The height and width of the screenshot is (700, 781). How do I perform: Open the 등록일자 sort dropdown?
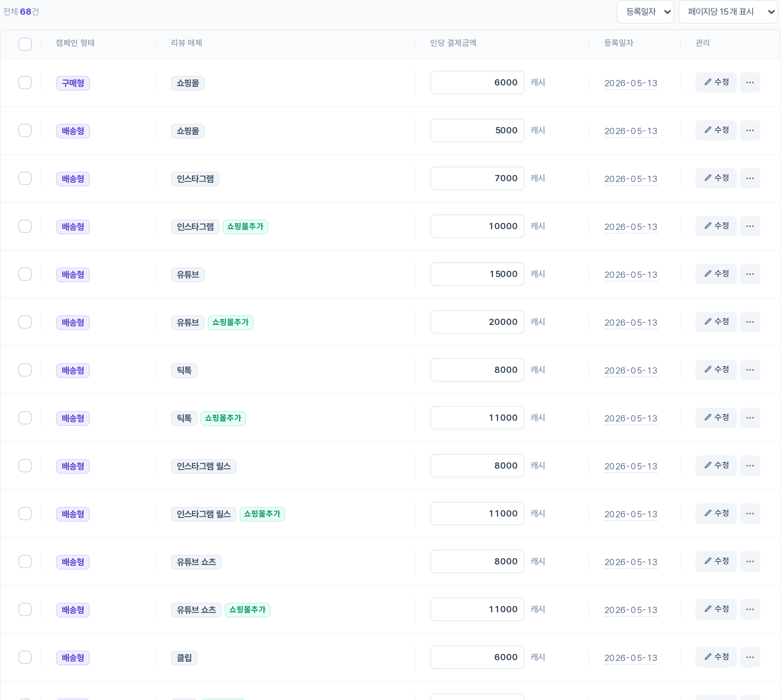click(x=645, y=11)
